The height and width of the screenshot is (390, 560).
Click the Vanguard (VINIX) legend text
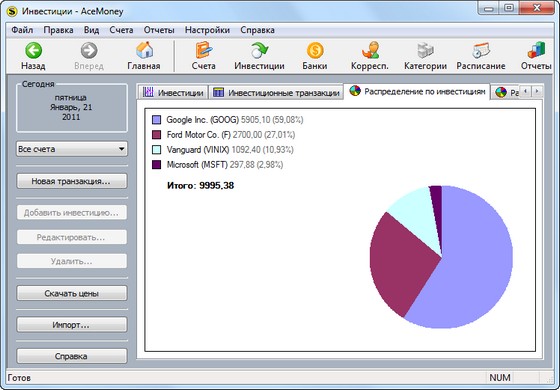pyautogui.click(x=198, y=150)
